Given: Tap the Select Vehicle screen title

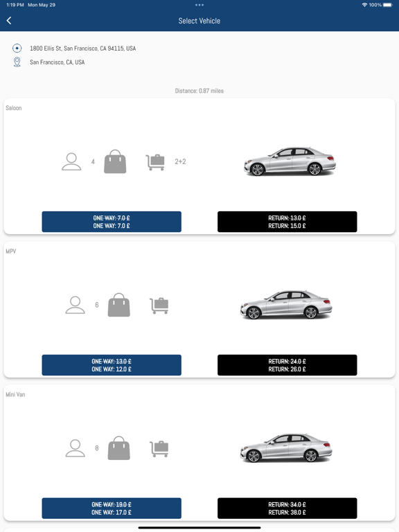Looking at the screenshot, I should (199, 21).
